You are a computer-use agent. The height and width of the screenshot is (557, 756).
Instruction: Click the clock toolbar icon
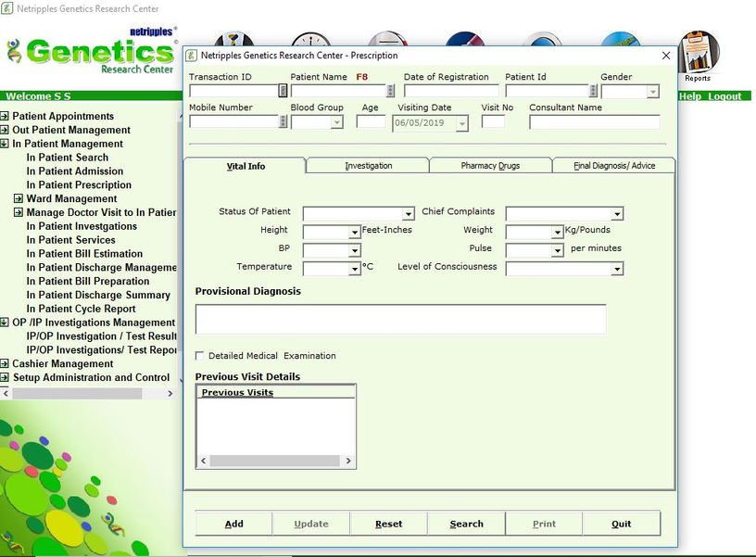click(311, 39)
